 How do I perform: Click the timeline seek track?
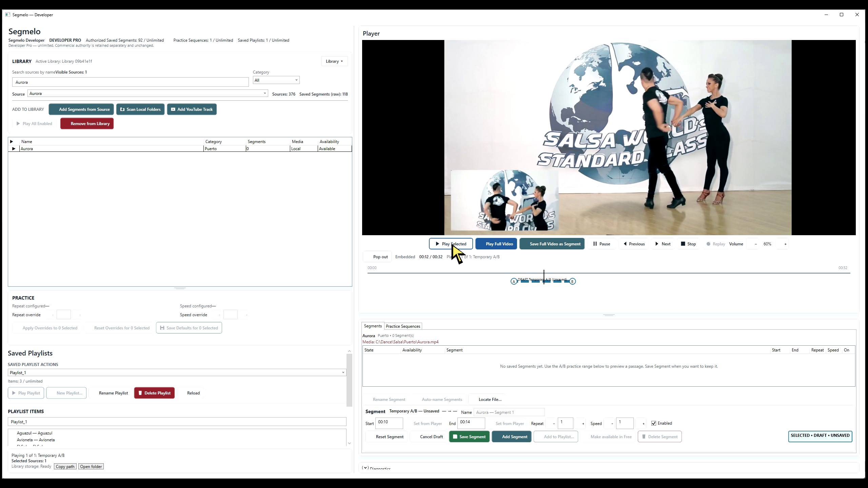(609, 273)
